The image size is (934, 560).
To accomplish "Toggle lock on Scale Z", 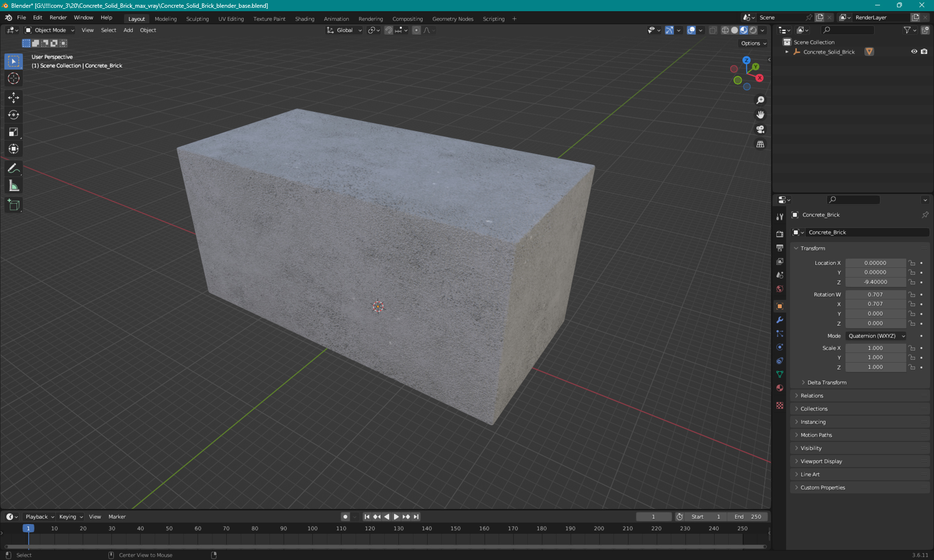I will (x=912, y=367).
